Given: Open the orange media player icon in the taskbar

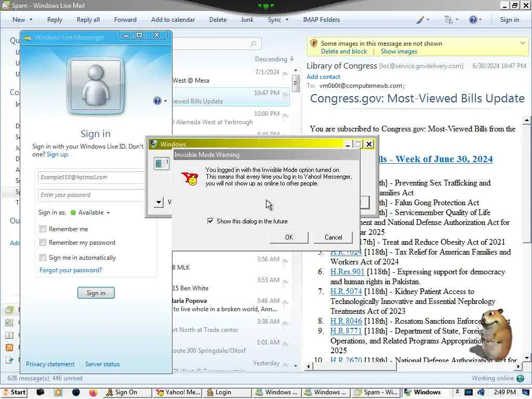Looking at the screenshot, I should (58, 392).
